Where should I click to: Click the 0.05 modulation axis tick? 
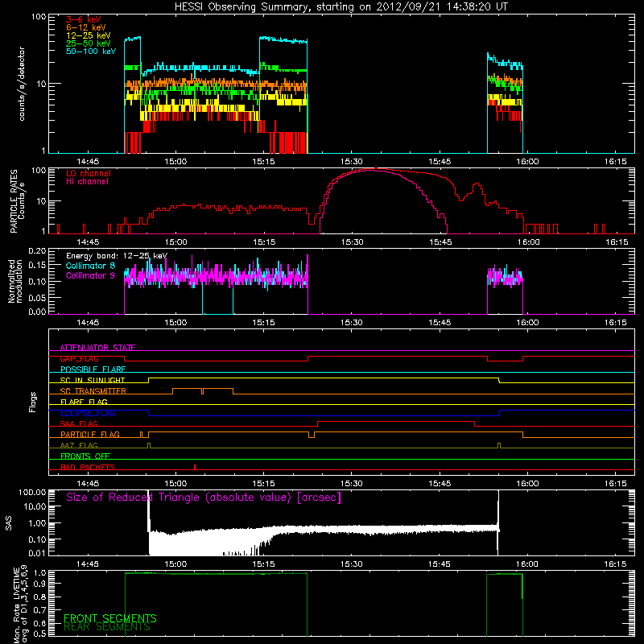tap(37, 297)
